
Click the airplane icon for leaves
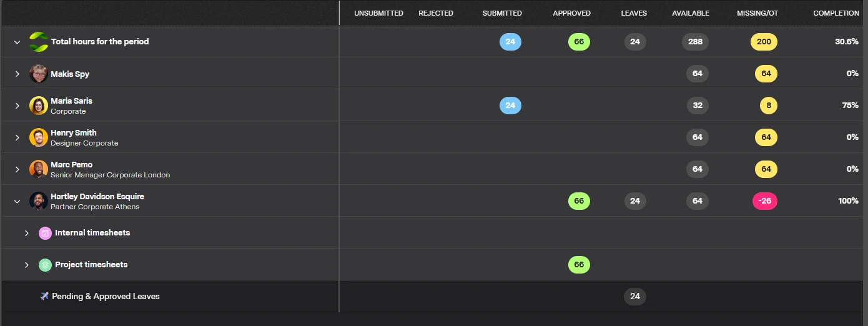coord(44,296)
